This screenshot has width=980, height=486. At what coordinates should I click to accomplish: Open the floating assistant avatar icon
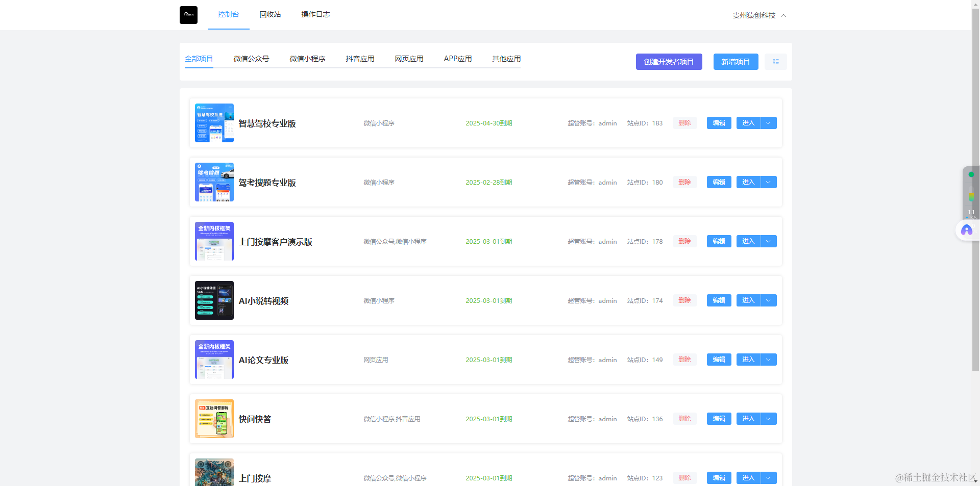967,230
